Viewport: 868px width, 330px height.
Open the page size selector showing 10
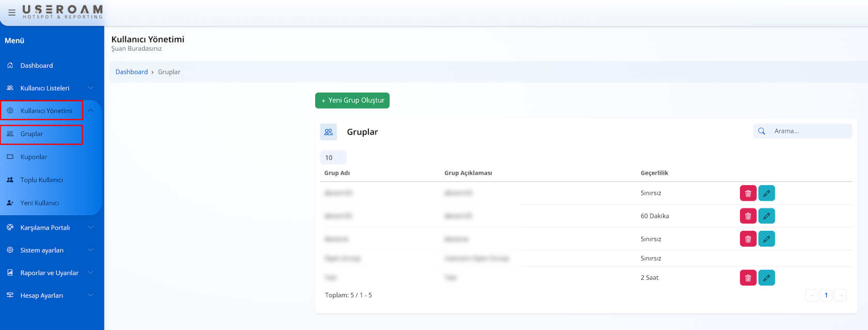333,158
